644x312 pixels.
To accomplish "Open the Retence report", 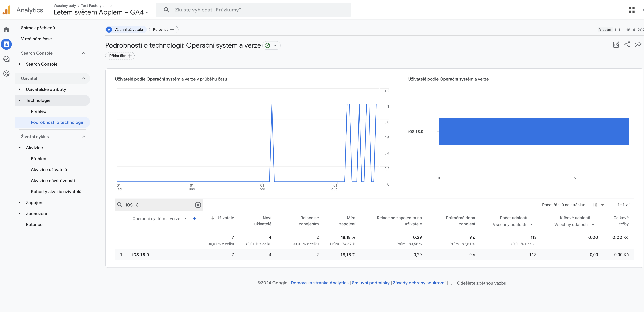I will 34,224.
